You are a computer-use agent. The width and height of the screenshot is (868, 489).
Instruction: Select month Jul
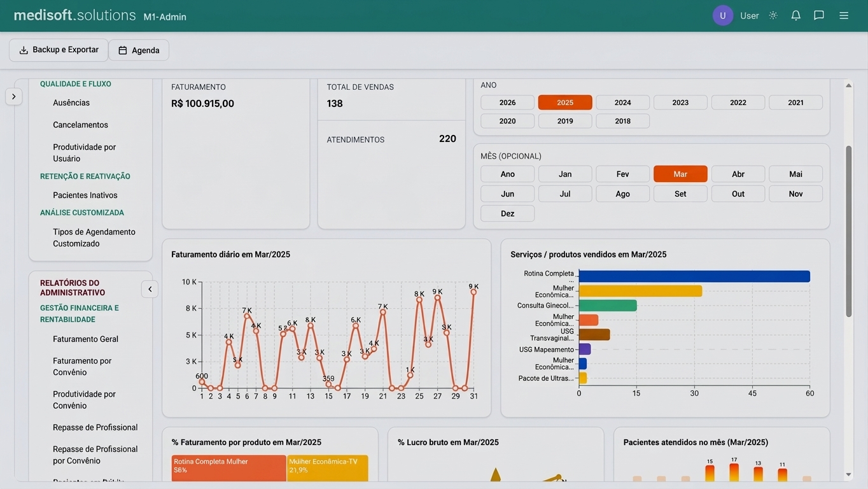pyautogui.click(x=565, y=194)
